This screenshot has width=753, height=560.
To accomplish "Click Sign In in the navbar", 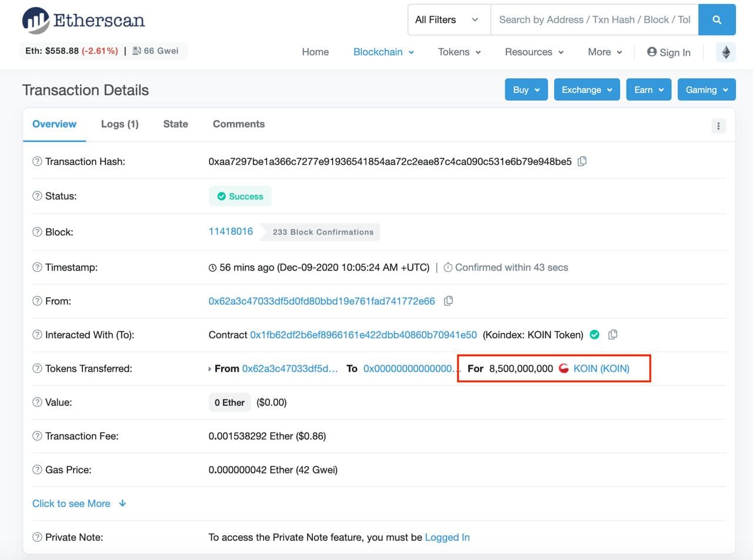I will 668,52.
